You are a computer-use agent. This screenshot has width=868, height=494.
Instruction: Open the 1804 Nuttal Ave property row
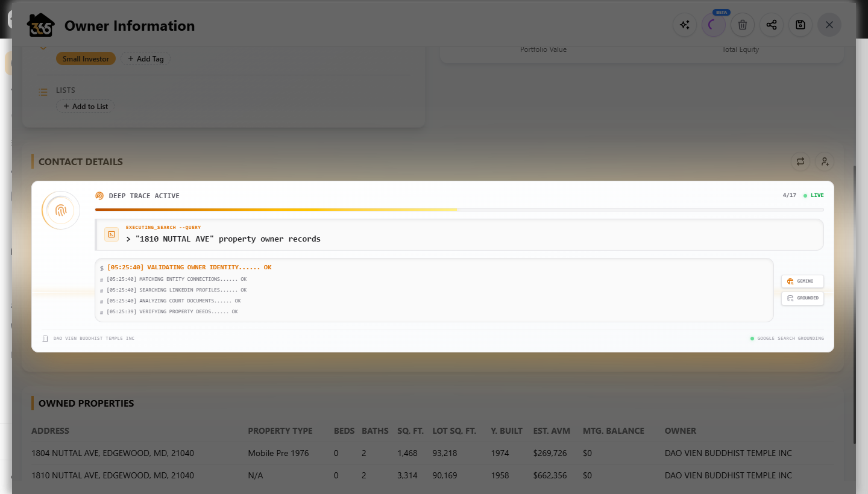click(433, 453)
